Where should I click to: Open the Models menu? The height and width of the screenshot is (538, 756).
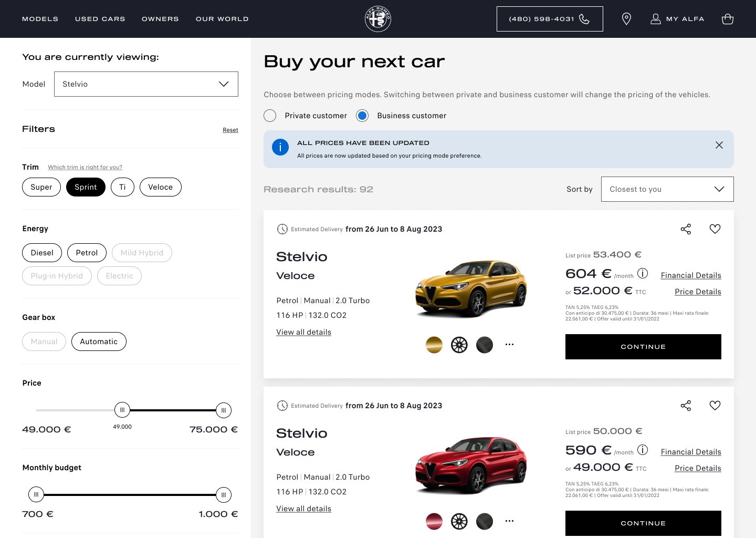click(x=40, y=19)
